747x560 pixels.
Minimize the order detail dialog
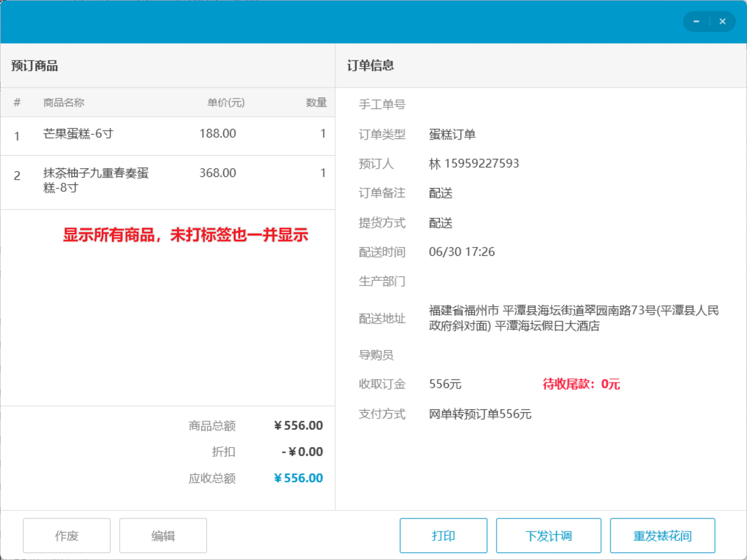point(696,21)
